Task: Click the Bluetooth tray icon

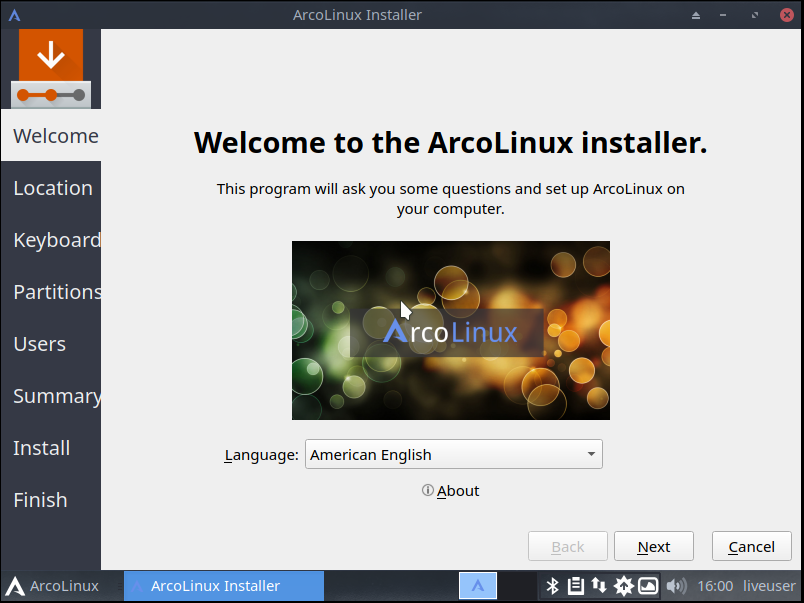Action: (x=552, y=586)
